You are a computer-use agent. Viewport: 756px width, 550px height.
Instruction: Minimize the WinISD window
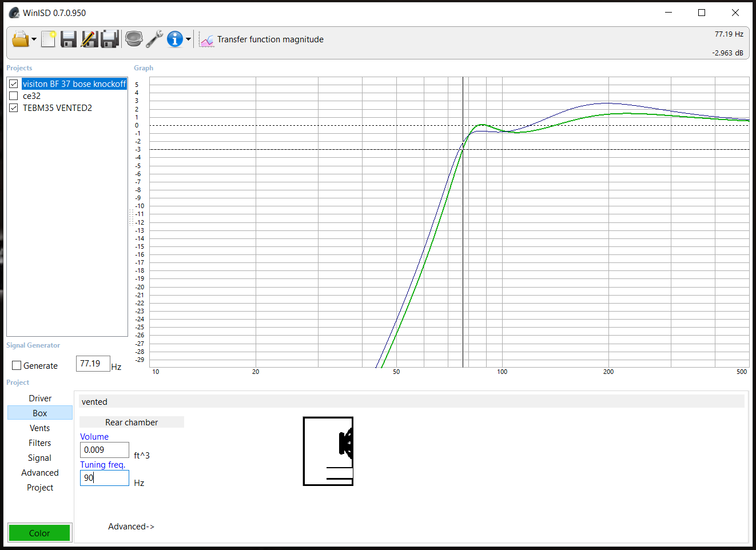(x=669, y=13)
